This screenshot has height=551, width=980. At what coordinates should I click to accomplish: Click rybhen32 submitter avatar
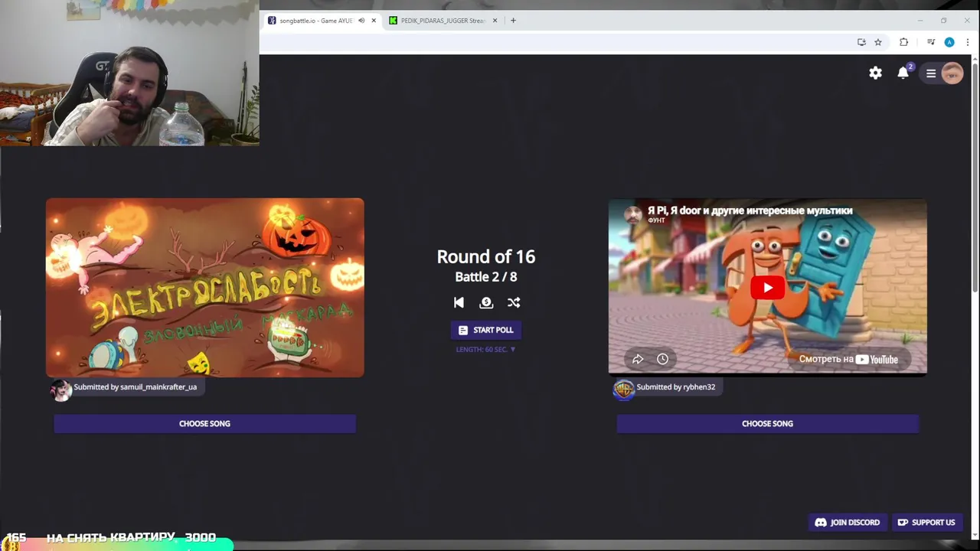(x=624, y=390)
